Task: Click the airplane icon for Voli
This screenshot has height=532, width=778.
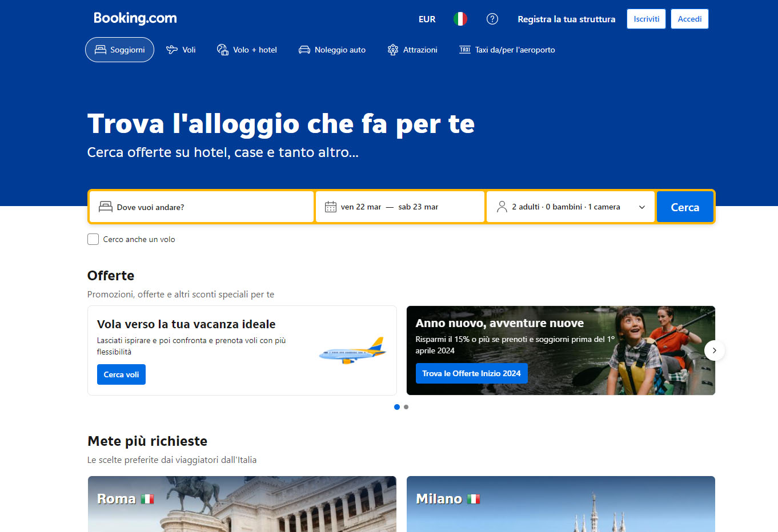Action: pyautogui.click(x=172, y=50)
